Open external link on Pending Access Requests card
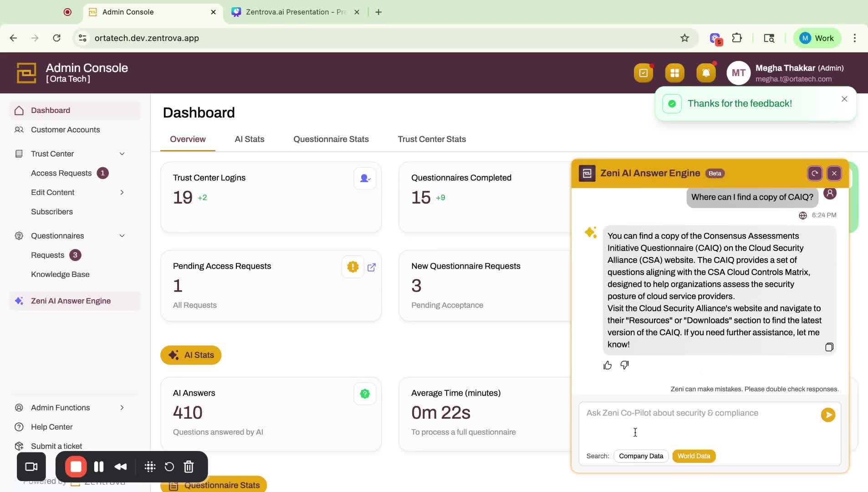Viewport: 868px width, 492px height. (372, 267)
